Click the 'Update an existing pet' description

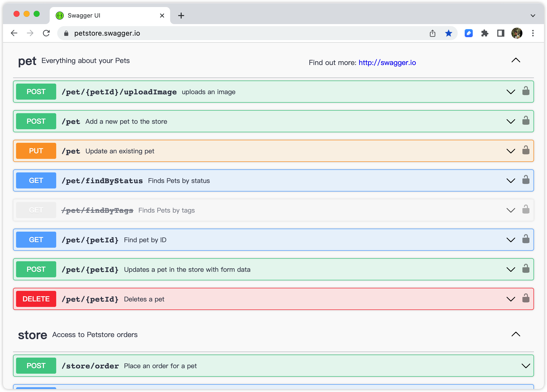pyautogui.click(x=120, y=151)
